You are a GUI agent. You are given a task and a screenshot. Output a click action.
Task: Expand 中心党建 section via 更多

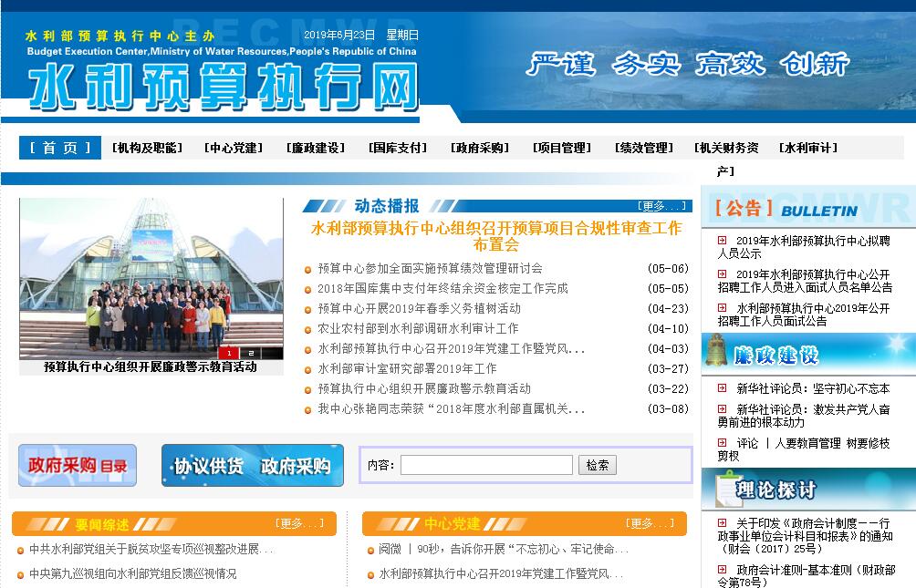tap(649, 523)
